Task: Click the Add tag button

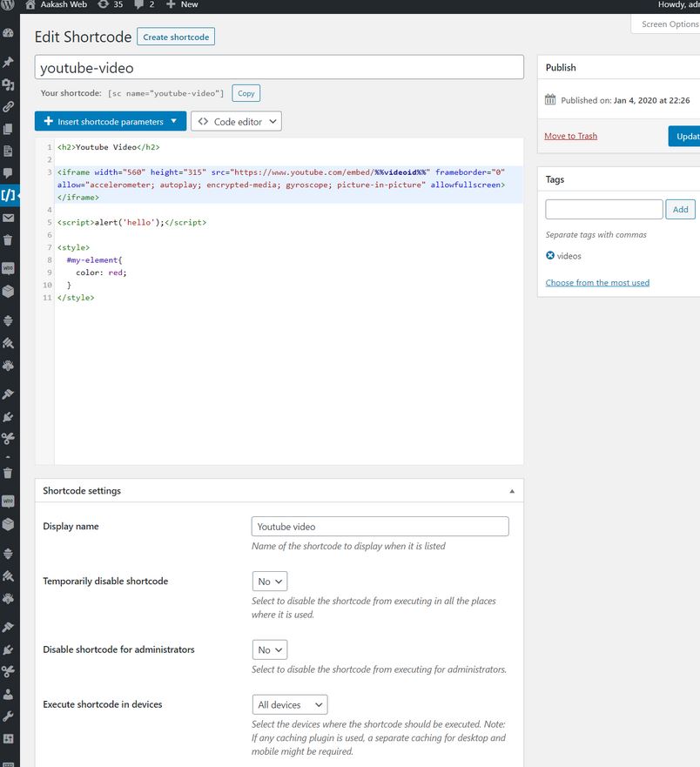Action: [681, 209]
